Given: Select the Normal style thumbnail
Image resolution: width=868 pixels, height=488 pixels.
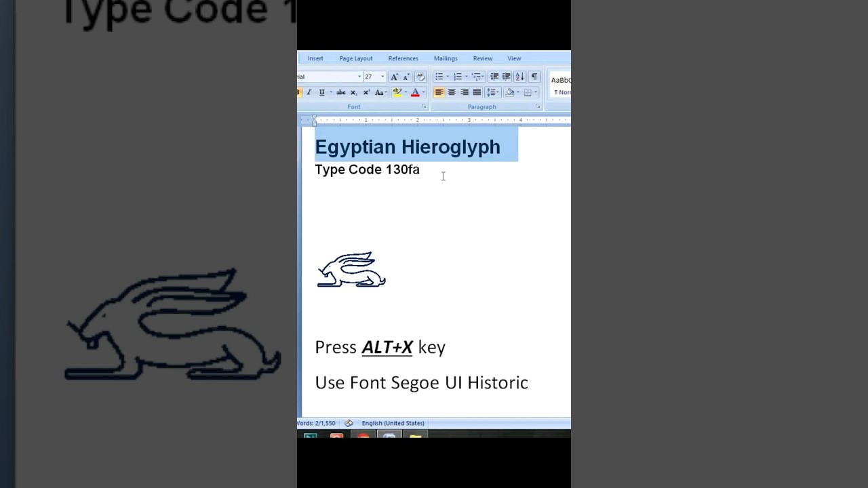Looking at the screenshot, I should point(561,85).
